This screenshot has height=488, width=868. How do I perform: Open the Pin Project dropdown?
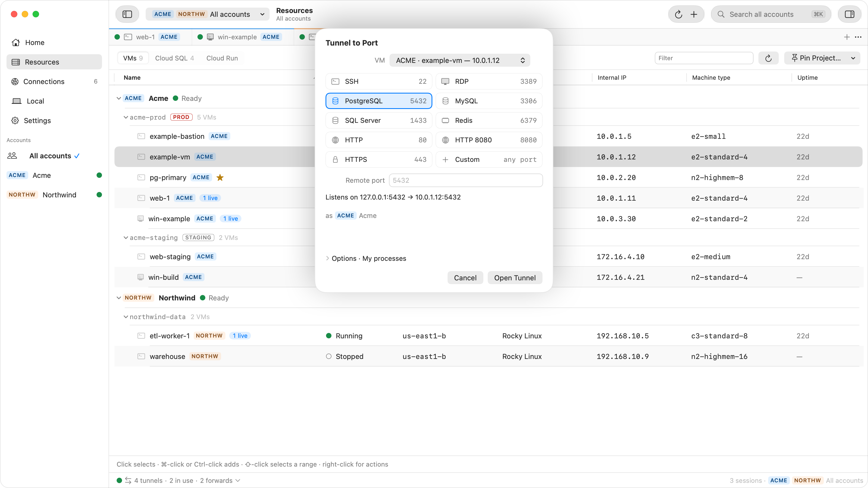point(822,58)
